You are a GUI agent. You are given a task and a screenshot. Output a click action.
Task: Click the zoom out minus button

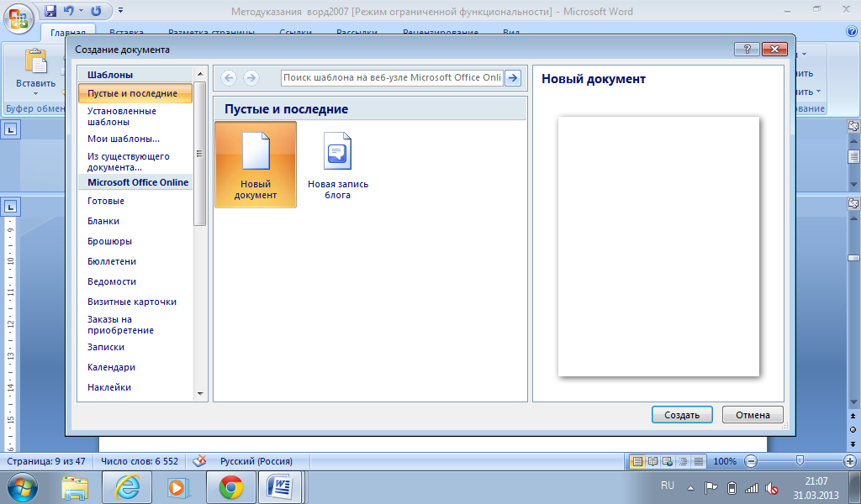pyautogui.click(x=752, y=461)
